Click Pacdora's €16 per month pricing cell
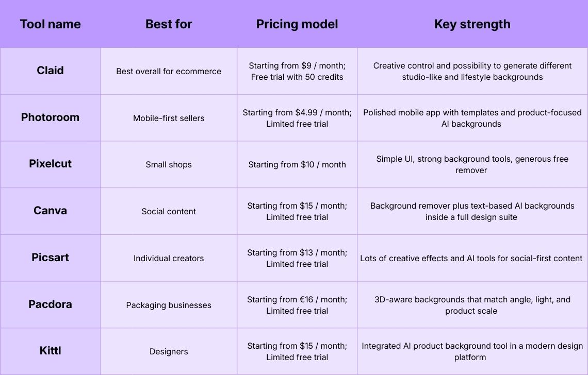 point(297,305)
